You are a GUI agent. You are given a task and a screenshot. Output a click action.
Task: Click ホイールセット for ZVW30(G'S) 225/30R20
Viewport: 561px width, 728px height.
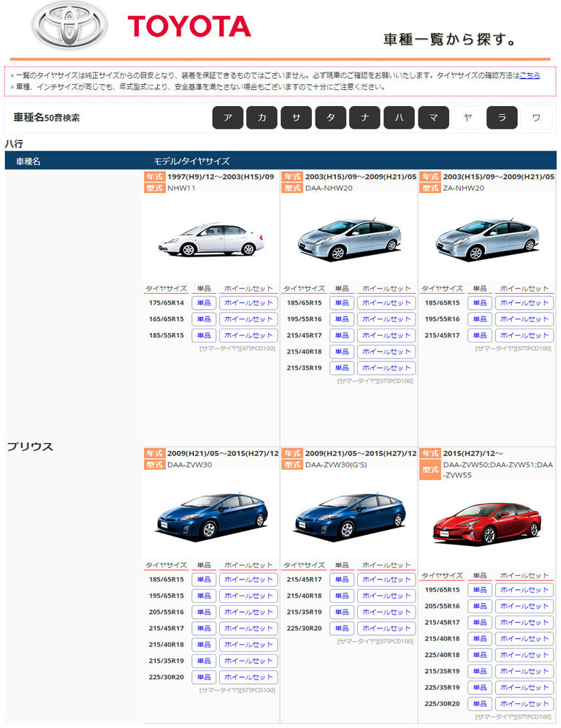click(386, 628)
